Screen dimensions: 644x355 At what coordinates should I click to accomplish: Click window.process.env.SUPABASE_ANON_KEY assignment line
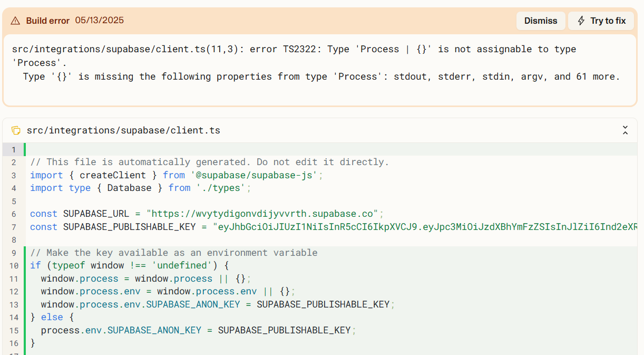tap(218, 304)
